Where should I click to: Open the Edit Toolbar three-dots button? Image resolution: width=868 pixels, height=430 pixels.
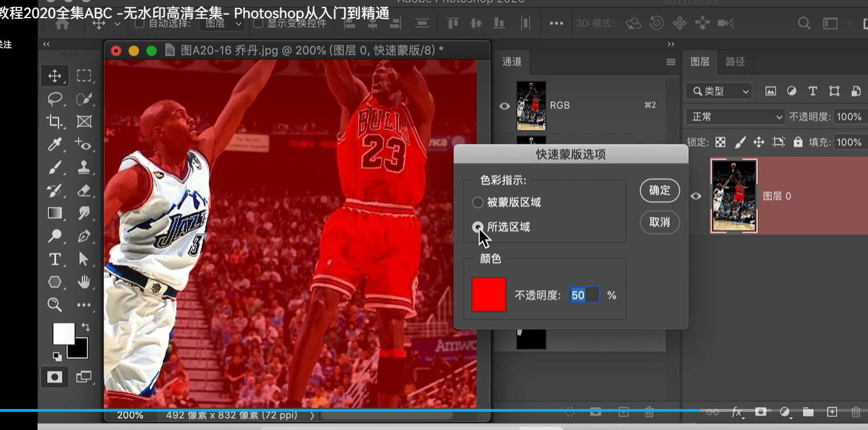pyautogui.click(x=84, y=305)
